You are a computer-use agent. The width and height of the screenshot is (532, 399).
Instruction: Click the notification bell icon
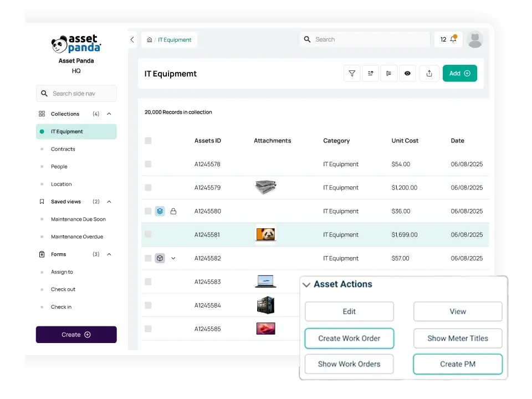coord(453,39)
